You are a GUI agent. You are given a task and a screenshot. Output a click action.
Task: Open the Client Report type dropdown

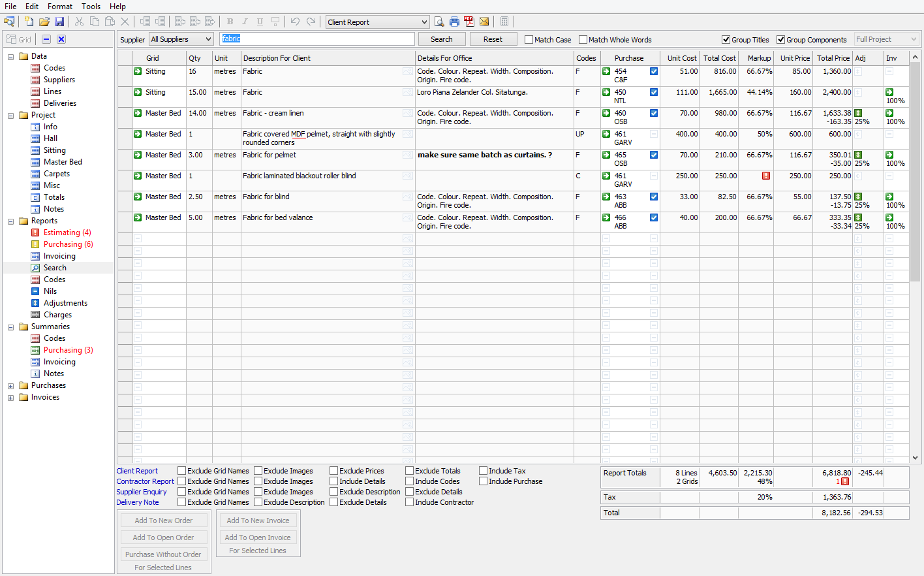click(378, 22)
